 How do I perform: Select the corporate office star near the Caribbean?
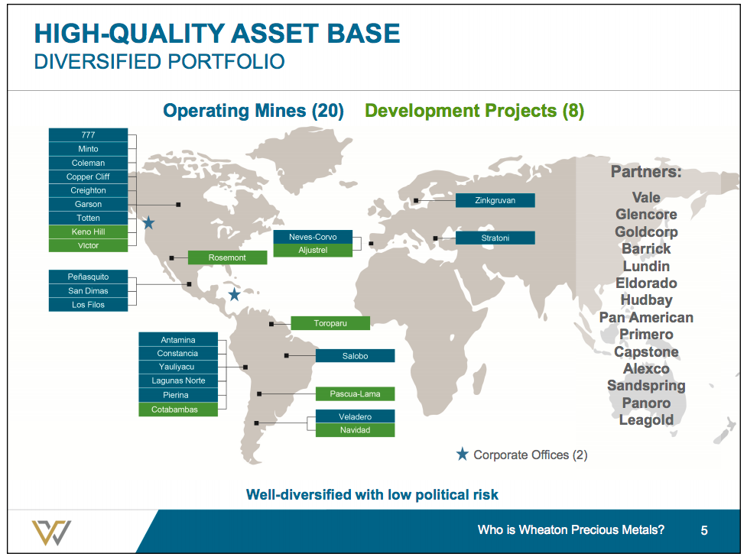coord(235,293)
